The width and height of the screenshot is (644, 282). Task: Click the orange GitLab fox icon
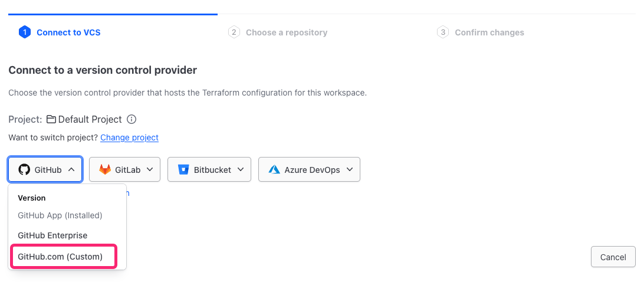pyautogui.click(x=104, y=170)
